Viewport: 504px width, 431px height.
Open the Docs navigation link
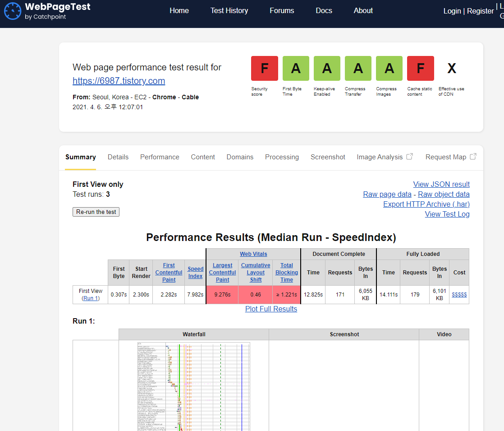click(324, 11)
